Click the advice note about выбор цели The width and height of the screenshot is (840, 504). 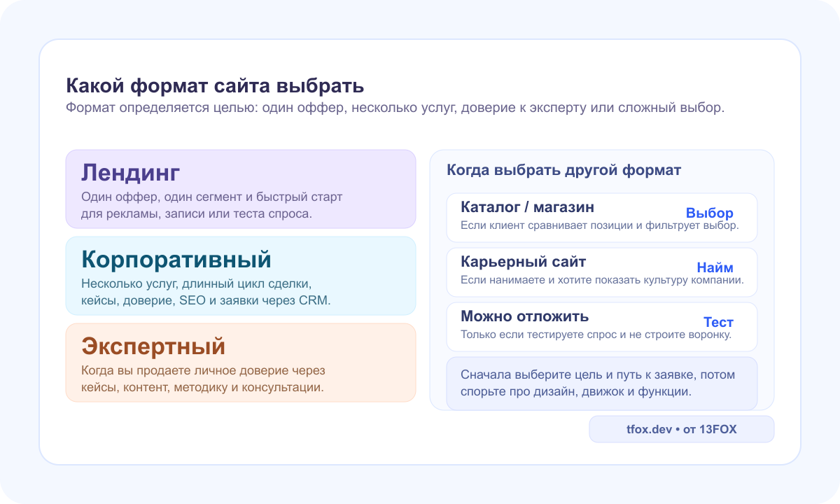tap(602, 383)
